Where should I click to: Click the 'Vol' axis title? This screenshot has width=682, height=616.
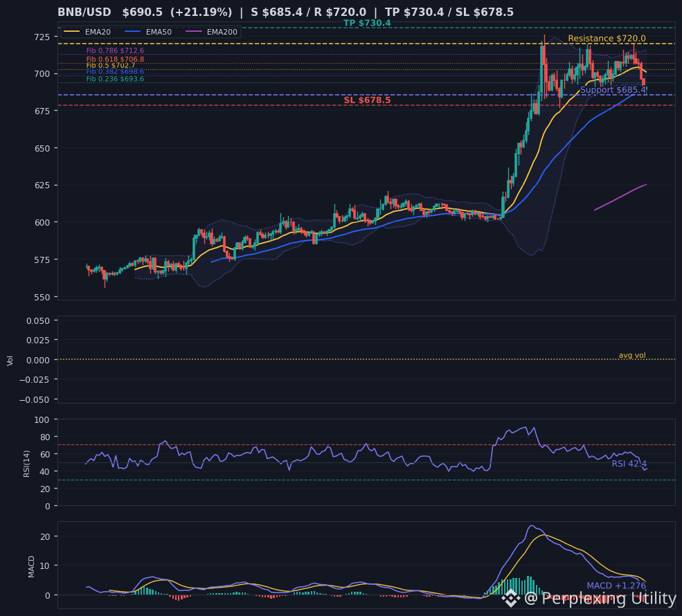pyautogui.click(x=10, y=361)
